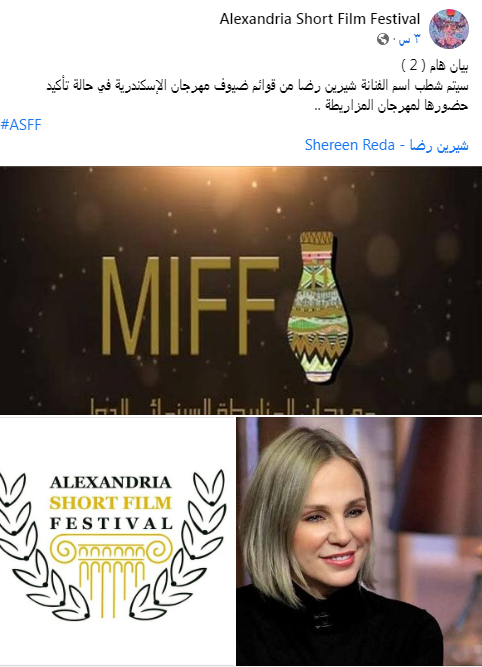Open the Alexandria Short Film Festival logo photo

(x=117, y=541)
